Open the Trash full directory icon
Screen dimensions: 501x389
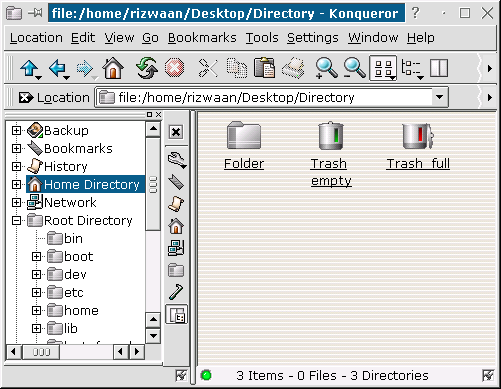(x=418, y=136)
